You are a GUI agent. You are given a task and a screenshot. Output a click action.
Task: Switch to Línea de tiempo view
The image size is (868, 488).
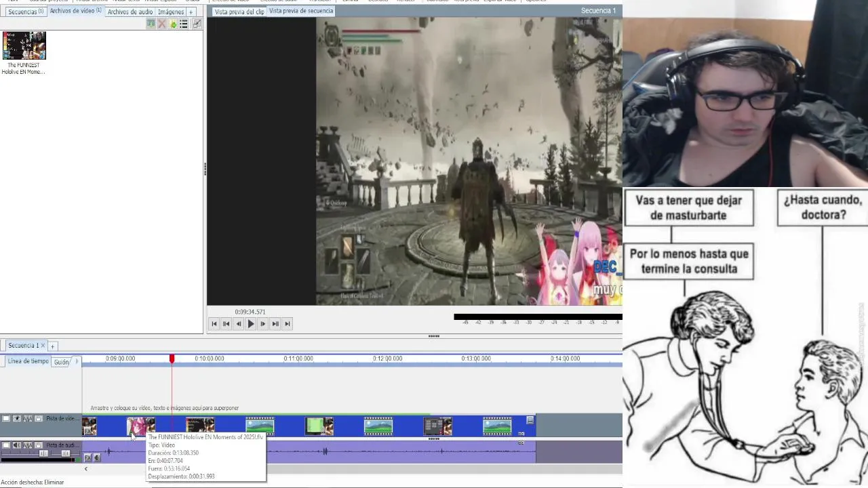tap(28, 361)
